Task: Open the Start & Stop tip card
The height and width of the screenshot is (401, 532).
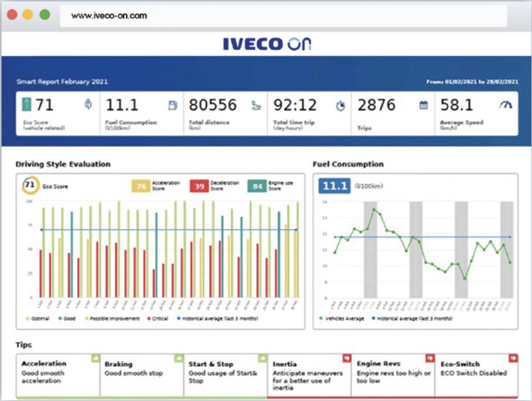Action: (x=226, y=375)
